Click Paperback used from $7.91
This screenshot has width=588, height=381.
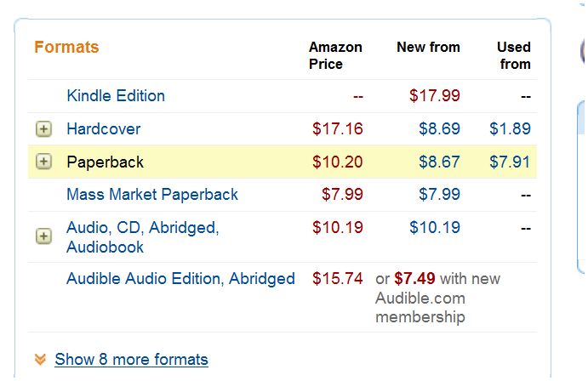click(510, 162)
